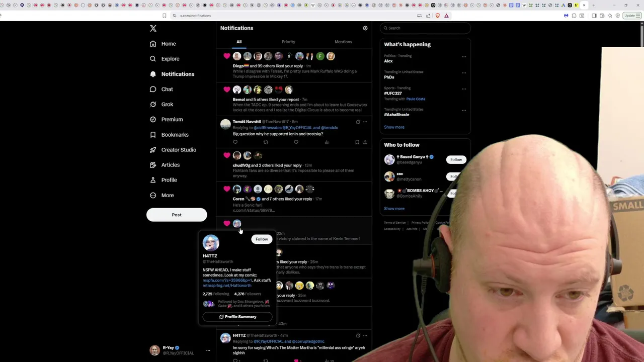
Task: Open chudfrOg liked reply notification
Action: pyautogui.click(x=294, y=165)
